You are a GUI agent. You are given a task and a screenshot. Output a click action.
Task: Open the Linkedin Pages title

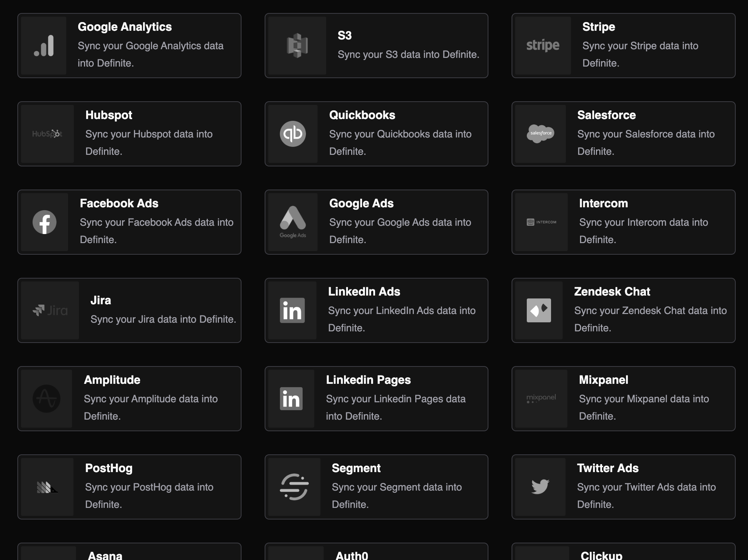pyautogui.click(x=368, y=380)
